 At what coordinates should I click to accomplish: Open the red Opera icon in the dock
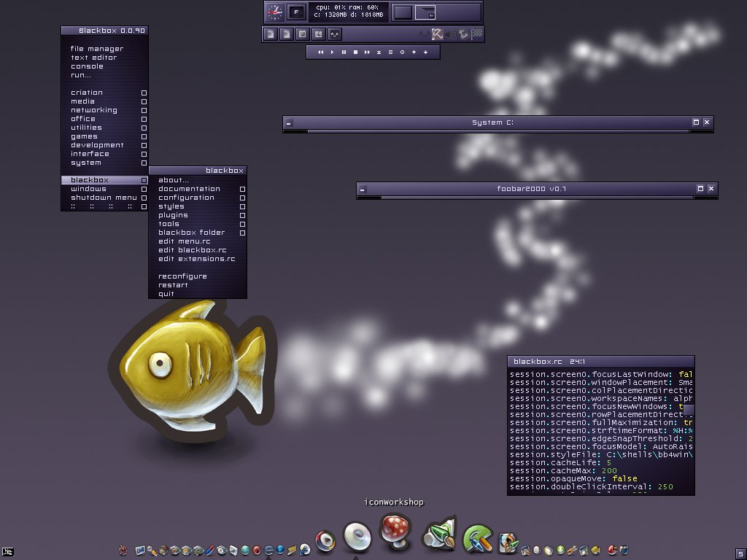[257, 551]
